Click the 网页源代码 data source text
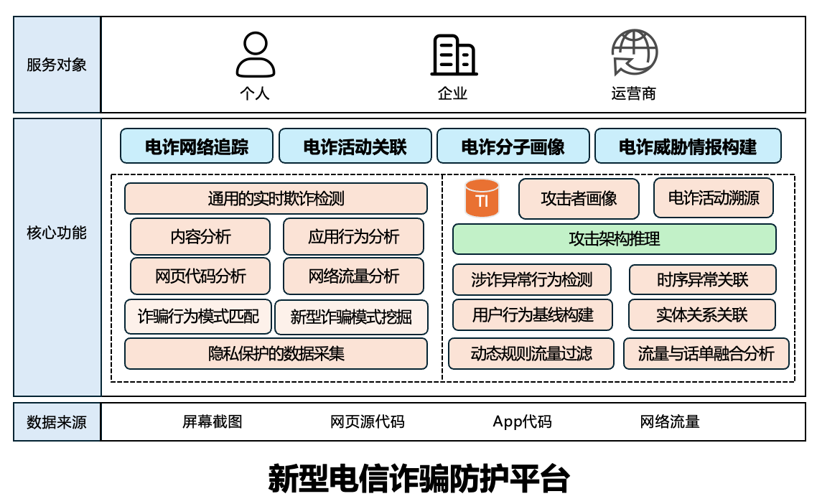817x504 pixels. tap(368, 421)
